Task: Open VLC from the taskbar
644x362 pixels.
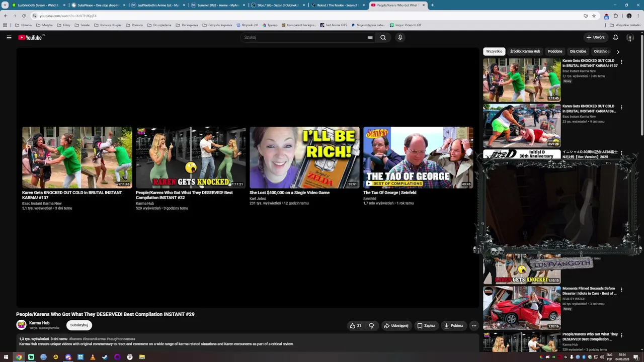Action: 93,357
